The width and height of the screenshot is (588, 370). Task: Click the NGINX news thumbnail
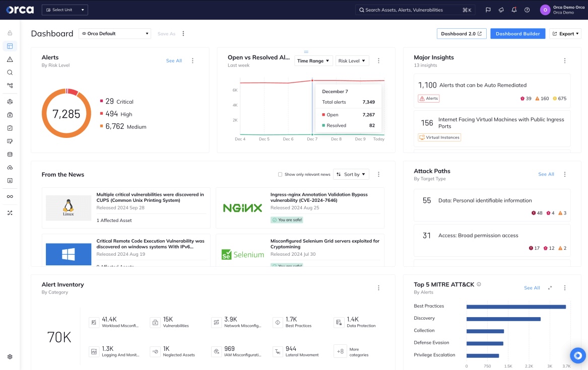pos(242,208)
